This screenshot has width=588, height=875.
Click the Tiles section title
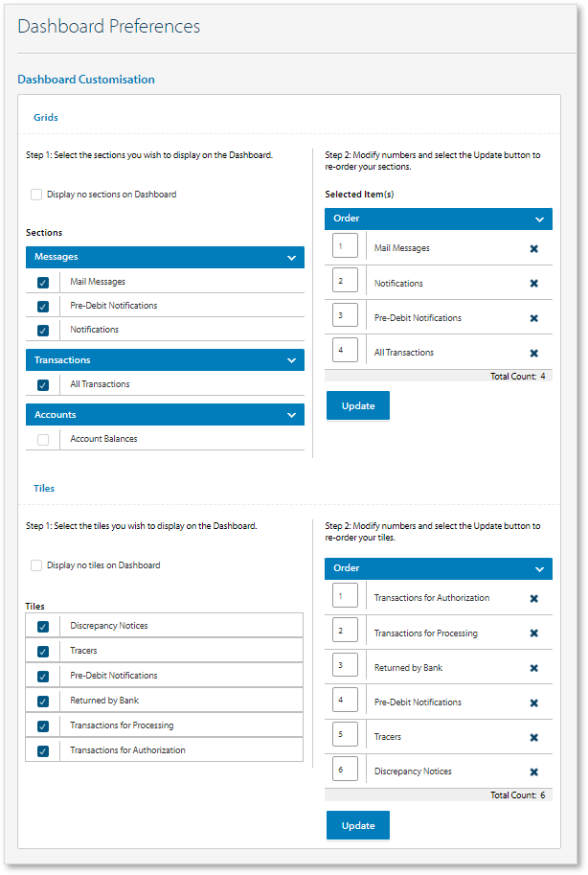point(43,488)
